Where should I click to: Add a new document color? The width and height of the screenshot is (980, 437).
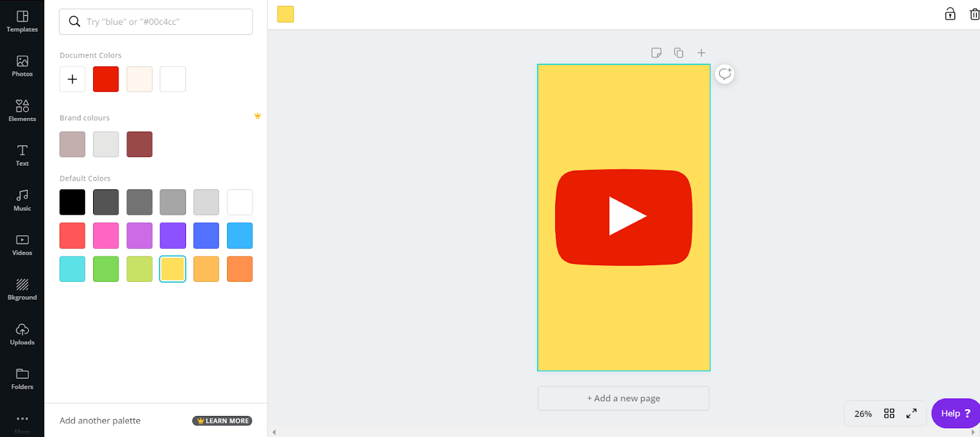(x=73, y=79)
